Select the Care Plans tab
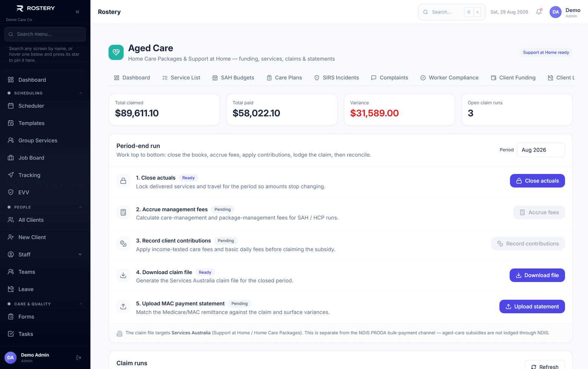 tap(284, 78)
